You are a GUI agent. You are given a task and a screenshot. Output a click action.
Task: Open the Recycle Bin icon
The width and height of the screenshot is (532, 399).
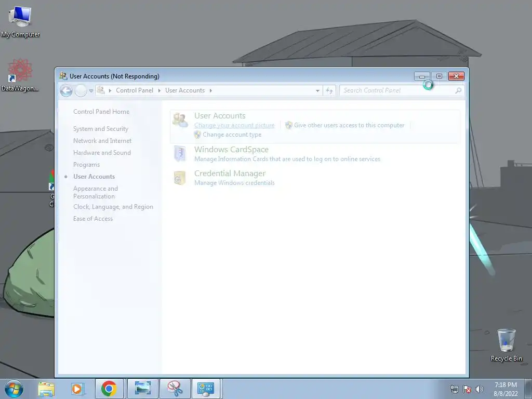click(x=506, y=345)
